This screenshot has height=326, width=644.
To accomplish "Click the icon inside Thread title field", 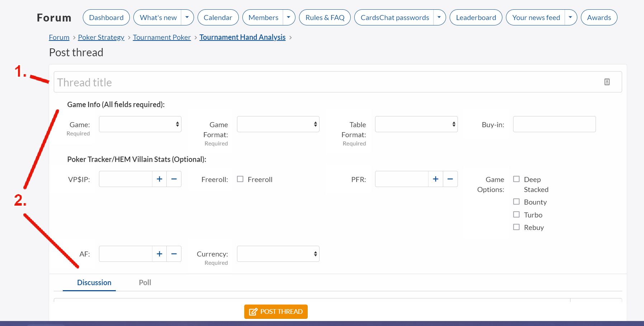I will [x=607, y=82].
